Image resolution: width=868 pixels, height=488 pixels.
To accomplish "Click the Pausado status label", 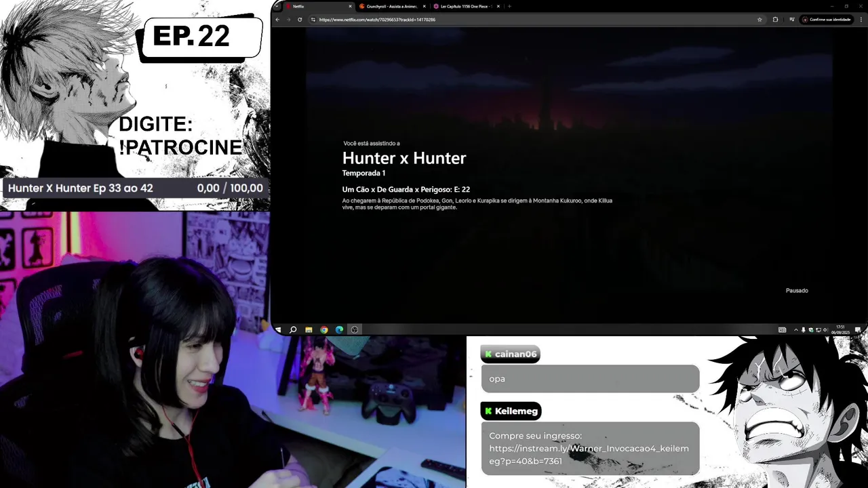I will (x=797, y=291).
